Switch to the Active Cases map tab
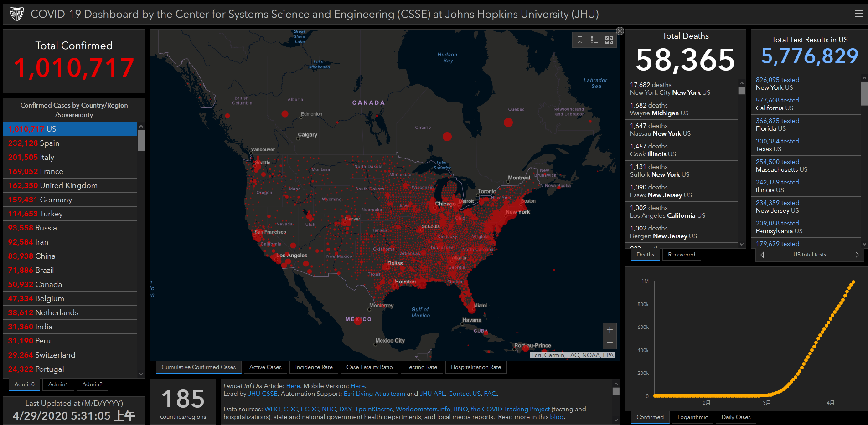868x425 pixels. point(265,367)
